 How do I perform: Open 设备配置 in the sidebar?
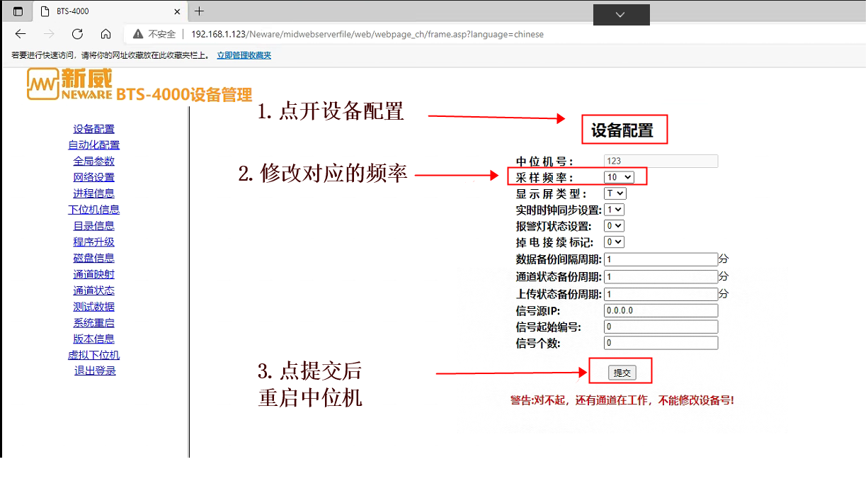click(x=94, y=129)
